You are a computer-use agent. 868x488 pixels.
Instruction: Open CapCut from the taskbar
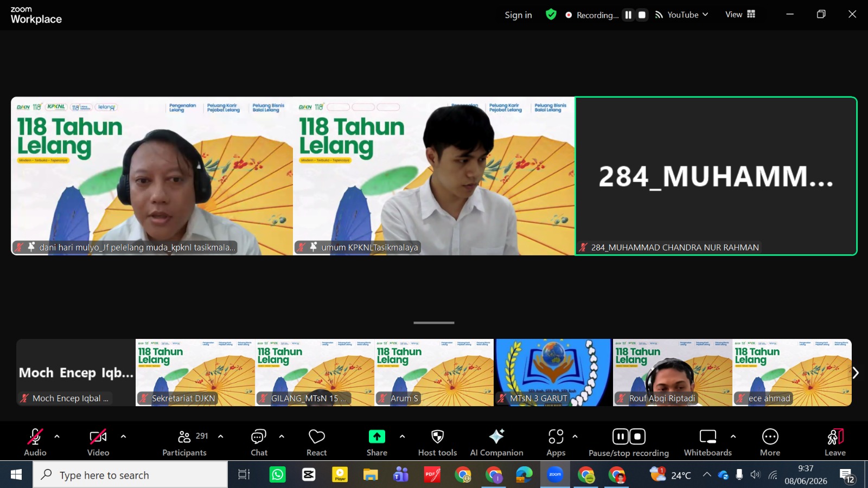309,475
